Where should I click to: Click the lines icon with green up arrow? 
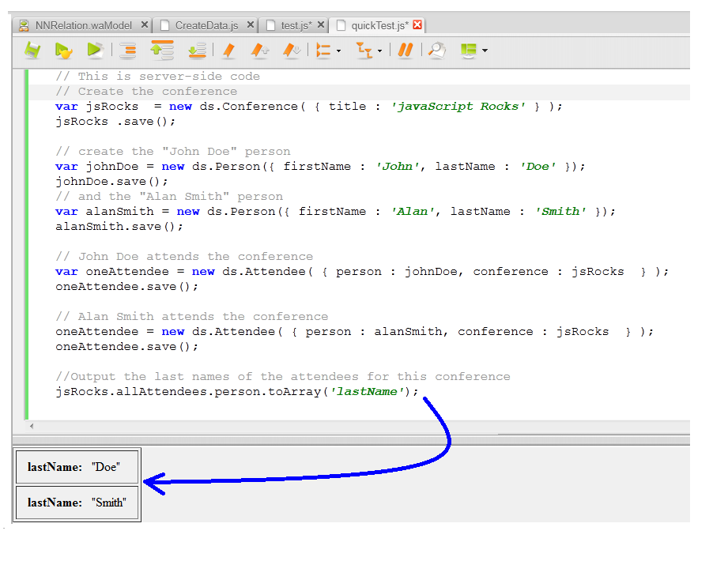click(162, 51)
